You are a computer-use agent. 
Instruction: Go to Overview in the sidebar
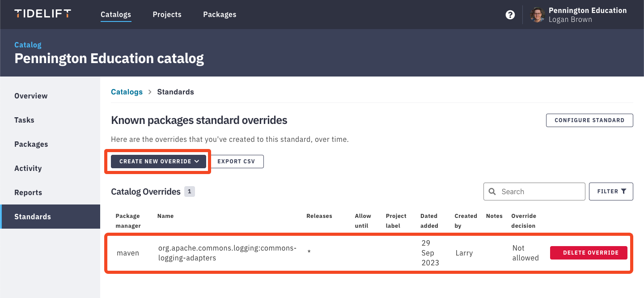pos(50,96)
